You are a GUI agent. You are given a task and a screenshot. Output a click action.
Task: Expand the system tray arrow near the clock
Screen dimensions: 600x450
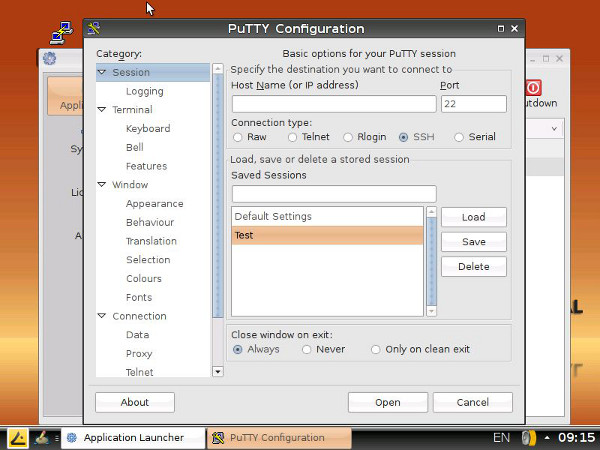coord(547,438)
